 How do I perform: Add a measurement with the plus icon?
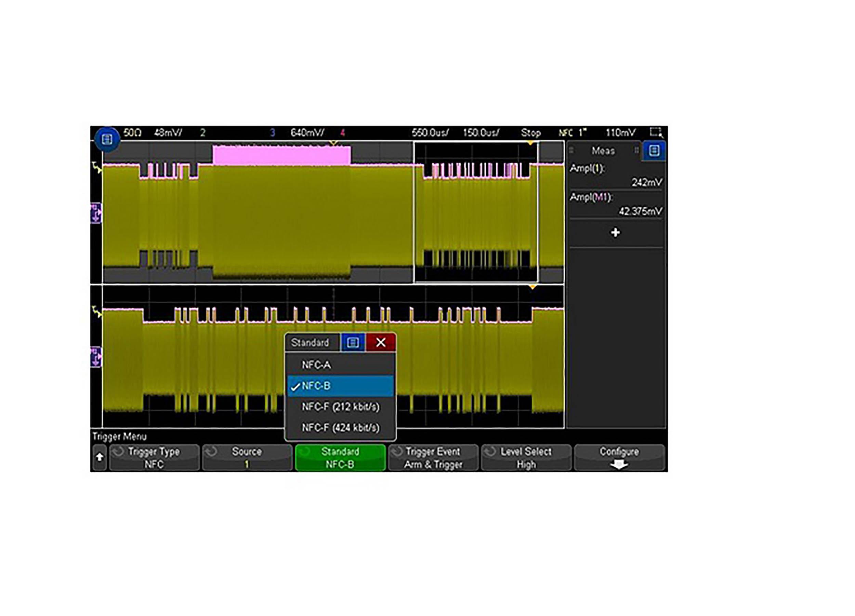pyautogui.click(x=615, y=232)
